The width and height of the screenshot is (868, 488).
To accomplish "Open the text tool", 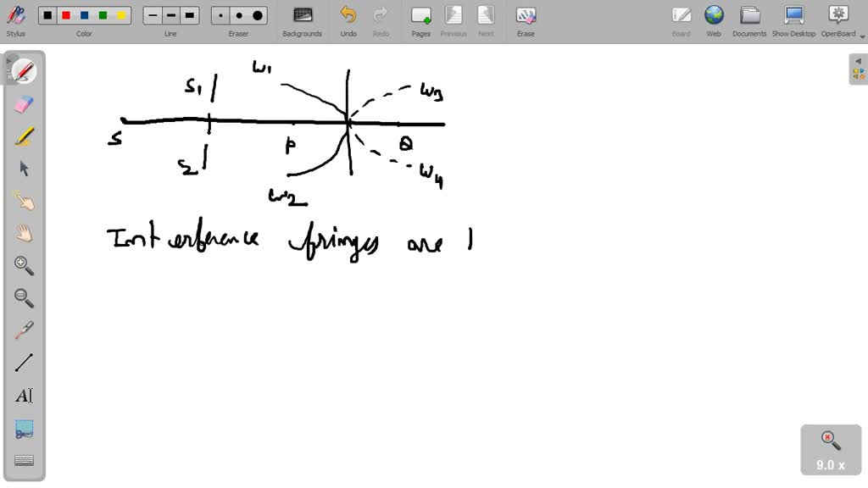I will click(24, 395).
